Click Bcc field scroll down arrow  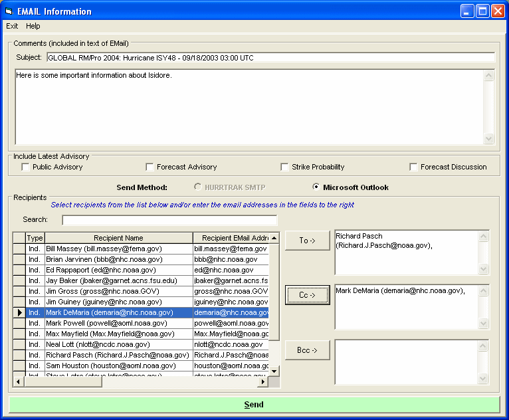point(483,378)
